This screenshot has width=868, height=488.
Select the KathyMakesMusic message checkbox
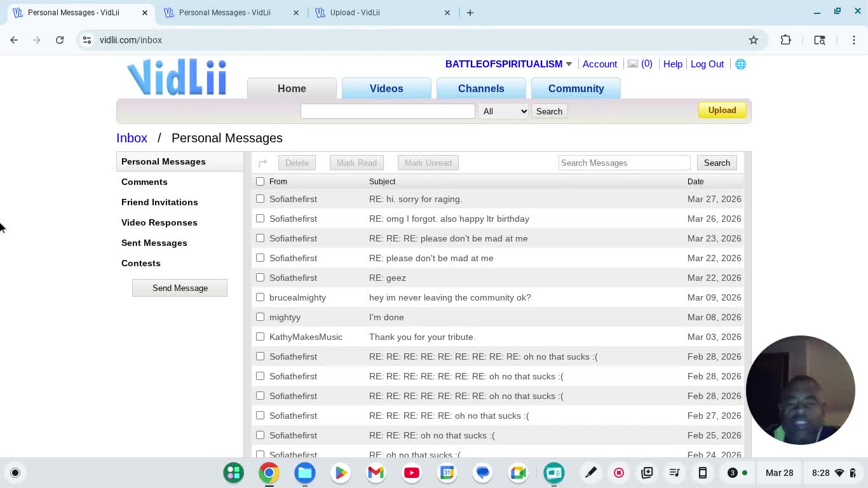261,337
